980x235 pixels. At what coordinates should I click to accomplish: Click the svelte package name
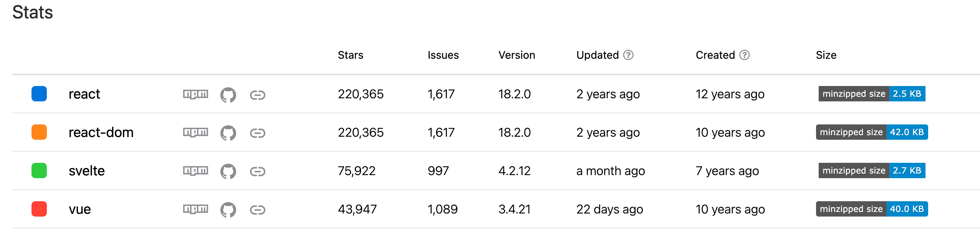(x=87, y=171)
